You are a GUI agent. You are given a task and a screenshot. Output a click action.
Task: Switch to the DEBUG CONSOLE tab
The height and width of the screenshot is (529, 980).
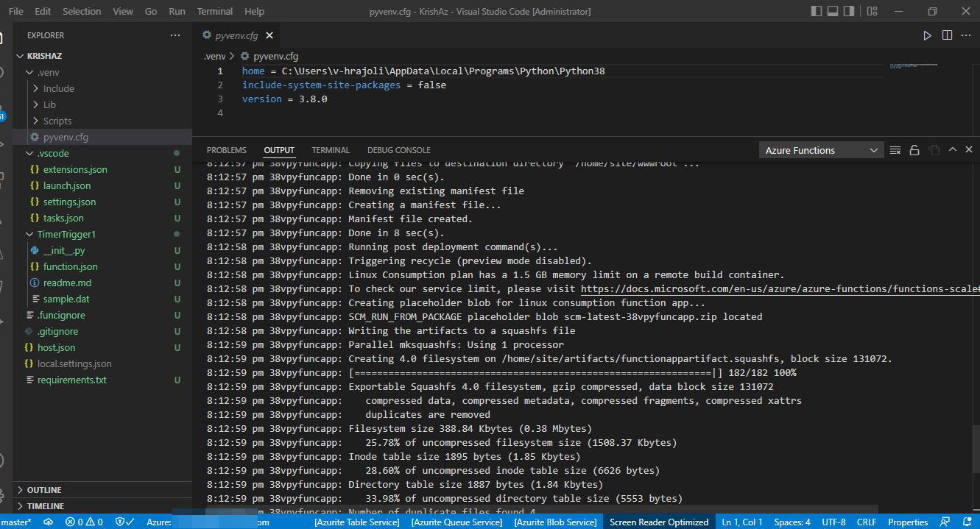pos(399,150)
